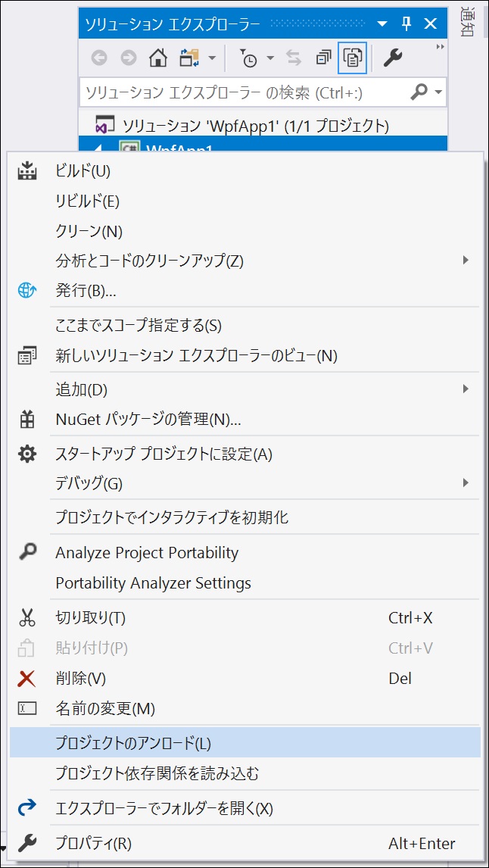Toggle the auto-hide pin icon

point(406,23)
